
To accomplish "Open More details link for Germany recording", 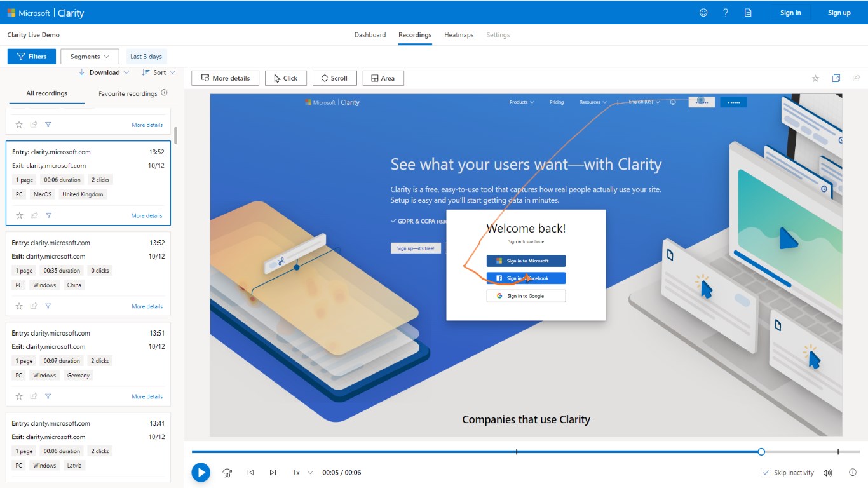I will pos(147,396).
